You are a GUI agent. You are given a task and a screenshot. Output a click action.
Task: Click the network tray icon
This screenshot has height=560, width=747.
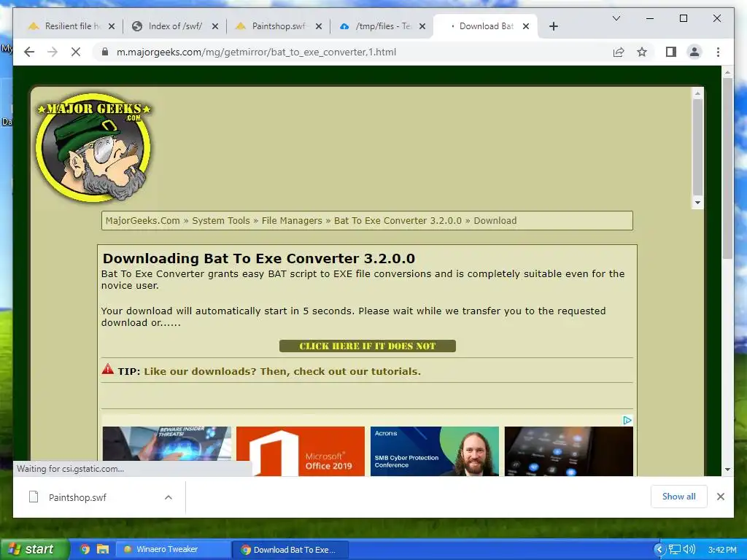click(674, 550)
